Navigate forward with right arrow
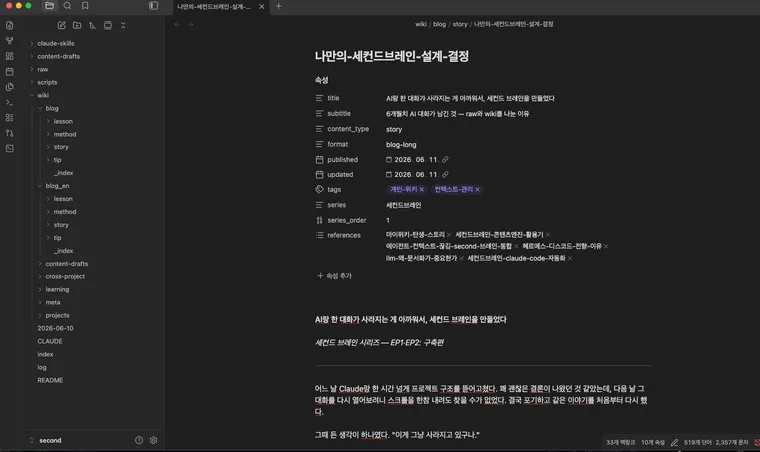This screenshot has height=452, width=760. click(x=190, y=24)
